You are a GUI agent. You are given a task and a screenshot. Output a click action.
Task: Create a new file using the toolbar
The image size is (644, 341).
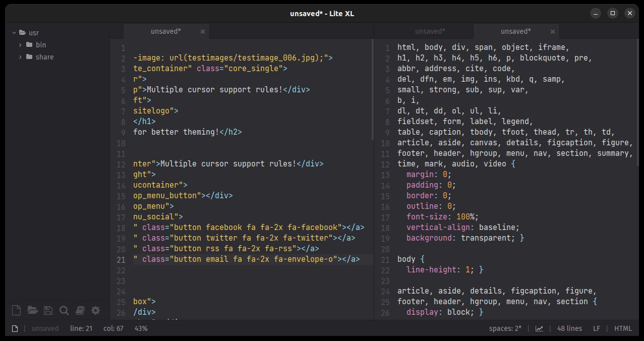click(16, 310)
